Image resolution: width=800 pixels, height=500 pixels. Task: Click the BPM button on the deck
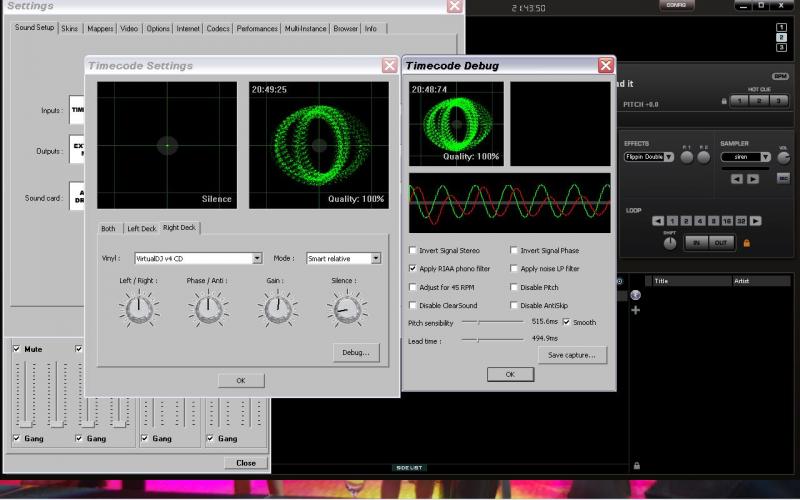(x=780, y=76)
